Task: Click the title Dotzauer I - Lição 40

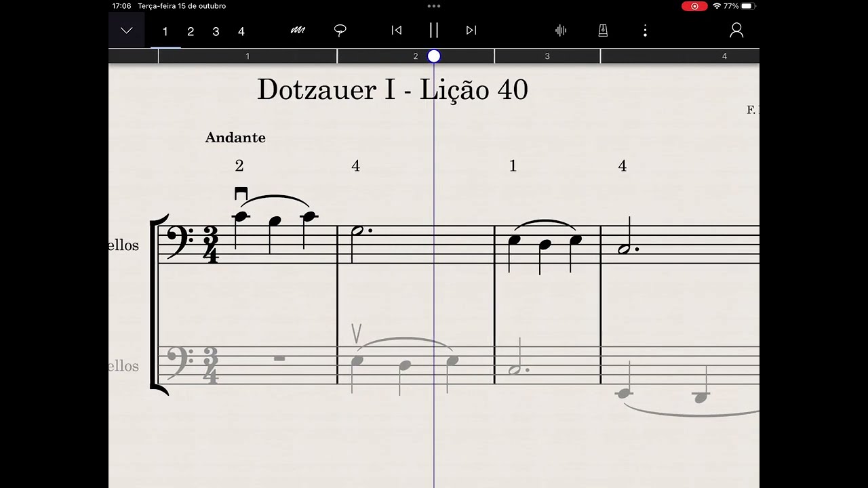Action: coord(393,89)
